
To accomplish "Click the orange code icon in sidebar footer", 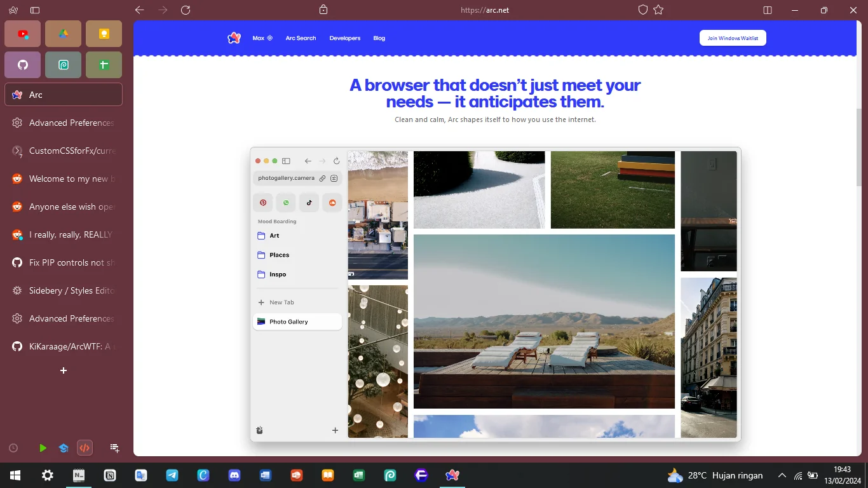I will point(85,448).
